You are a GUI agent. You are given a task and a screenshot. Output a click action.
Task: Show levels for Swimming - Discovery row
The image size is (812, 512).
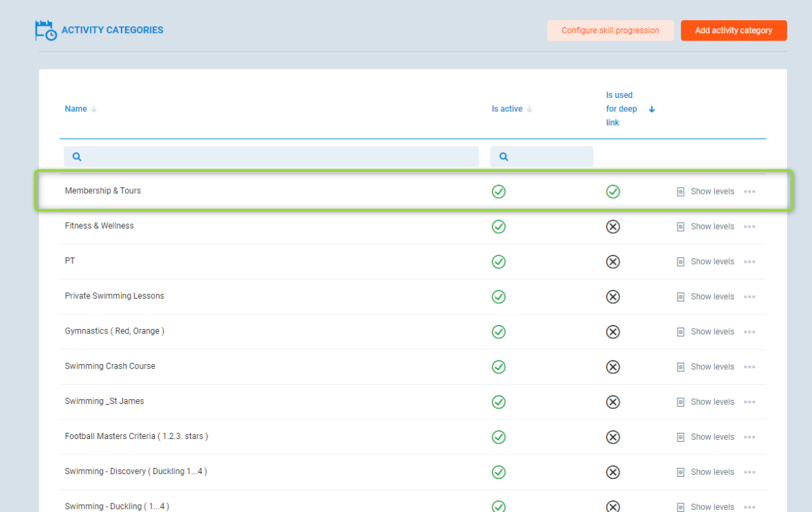[712, 472]
